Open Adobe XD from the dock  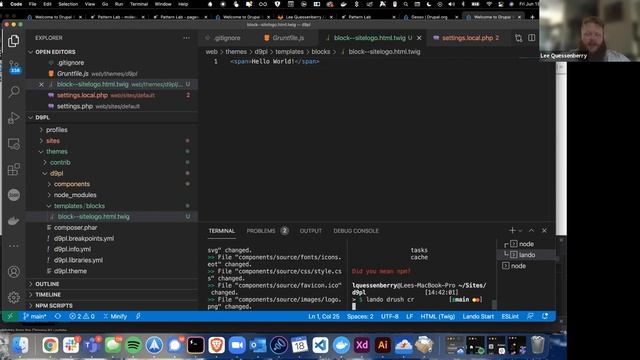pos(362,345)
